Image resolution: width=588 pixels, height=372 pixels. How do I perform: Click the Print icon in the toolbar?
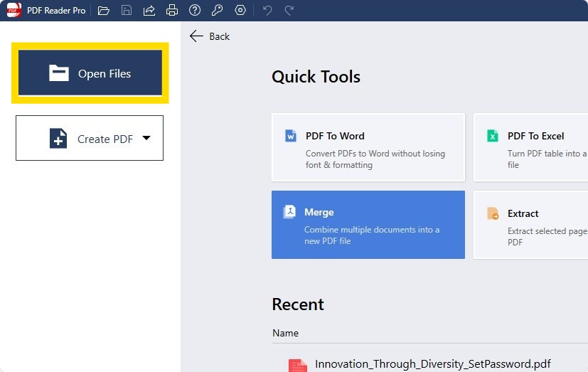click(x=172, y=10)
